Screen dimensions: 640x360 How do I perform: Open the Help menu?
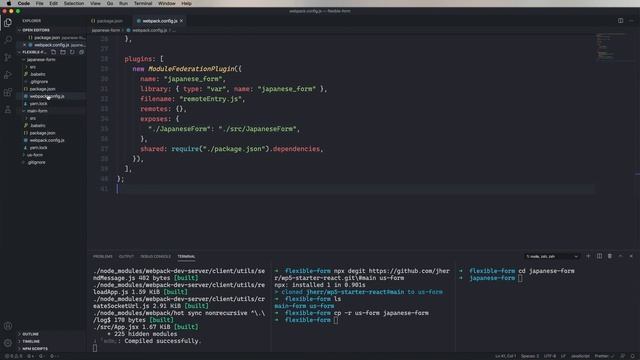pos(186,3)
